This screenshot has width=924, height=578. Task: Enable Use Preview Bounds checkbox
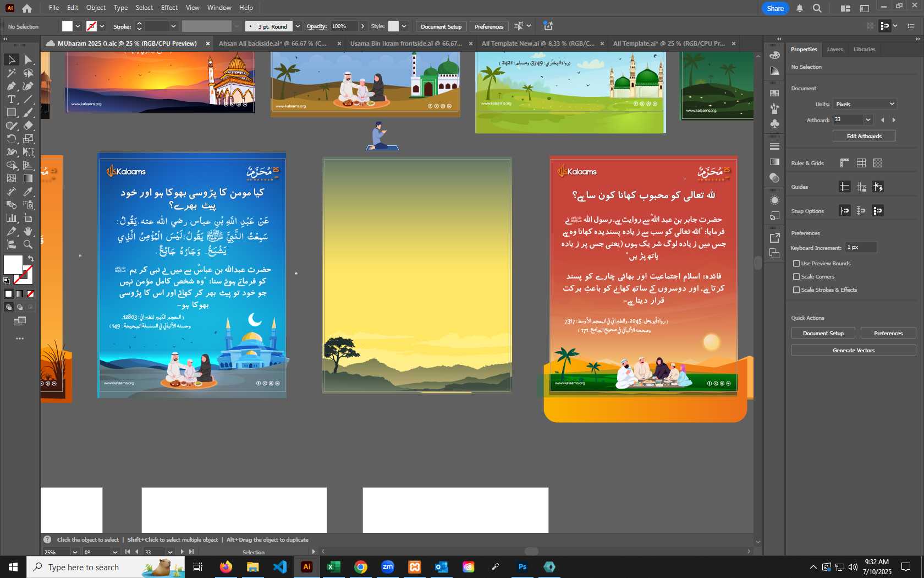coord(796,264)
